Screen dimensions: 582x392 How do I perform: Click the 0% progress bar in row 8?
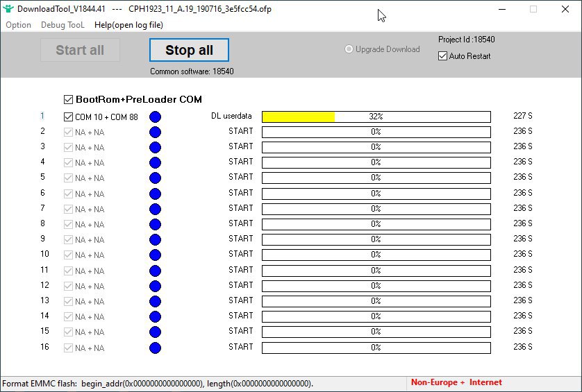pyautogui.click(x=376, y=224)
